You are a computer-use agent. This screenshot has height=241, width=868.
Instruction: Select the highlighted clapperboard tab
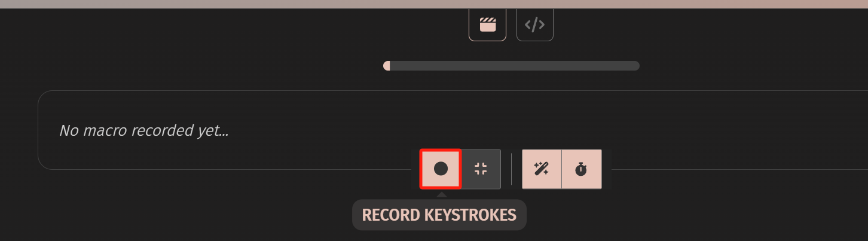(x=487, y=23)
